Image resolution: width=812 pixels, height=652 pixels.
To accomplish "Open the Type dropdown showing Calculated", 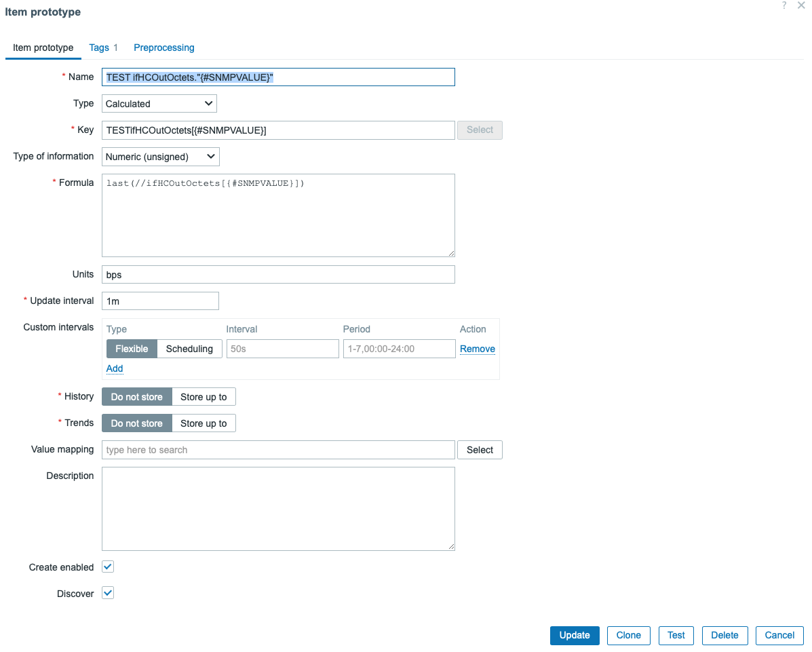I will click(x=159, y=104).
